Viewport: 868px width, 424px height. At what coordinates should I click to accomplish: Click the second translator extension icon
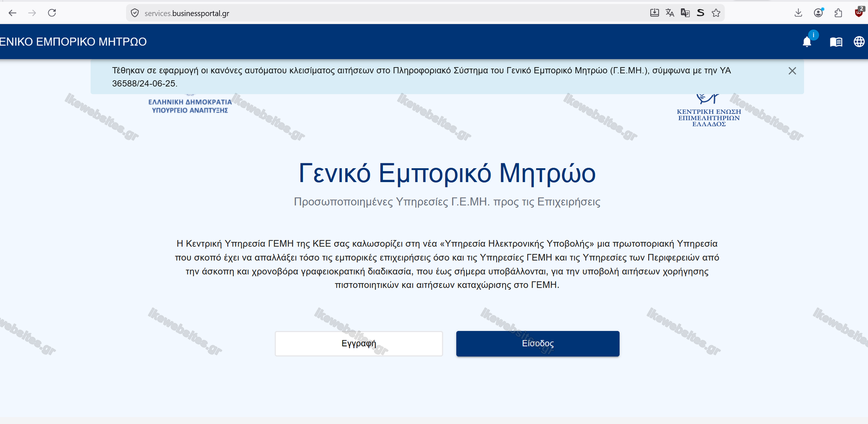[685, 13]
